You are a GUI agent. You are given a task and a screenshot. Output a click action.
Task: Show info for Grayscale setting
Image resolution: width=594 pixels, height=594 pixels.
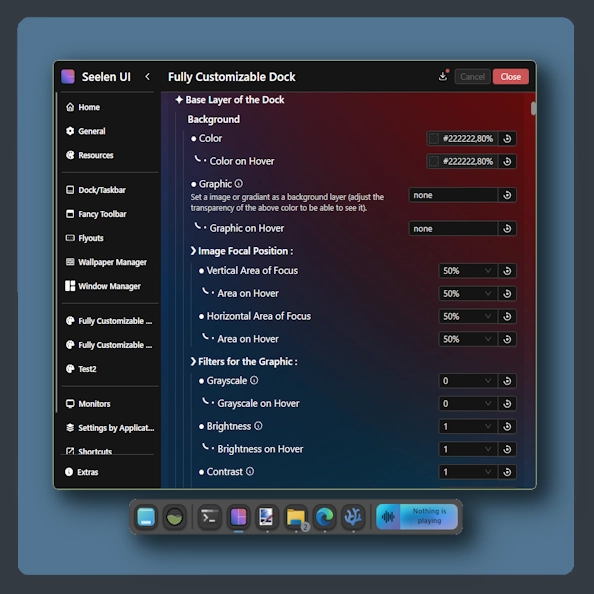tap(254, 380)
